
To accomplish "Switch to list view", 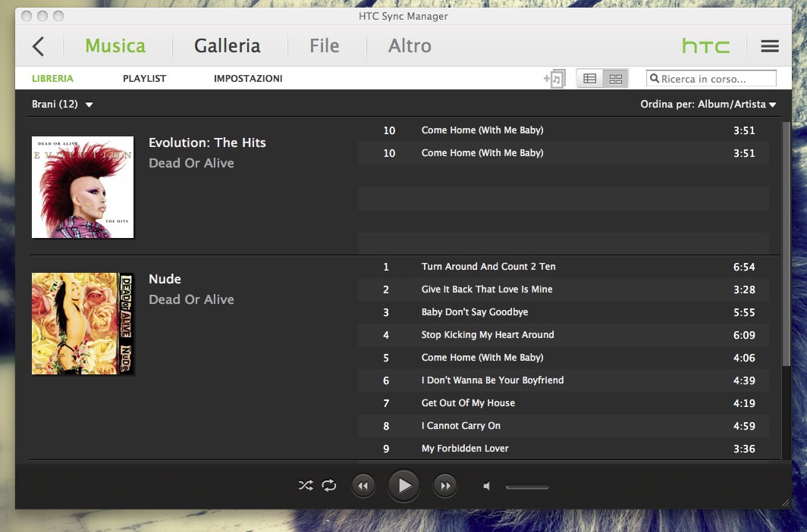I will pyautogui.click(x=590, y=79).
